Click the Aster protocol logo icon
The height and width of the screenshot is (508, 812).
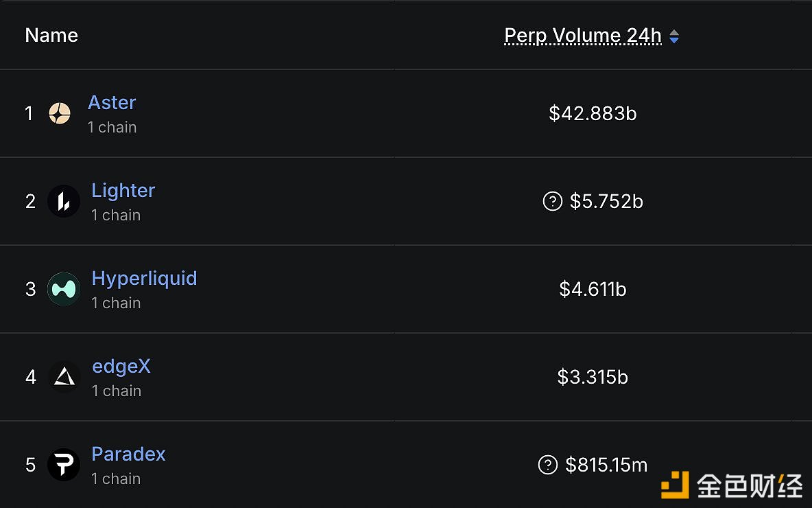[60, 113]
